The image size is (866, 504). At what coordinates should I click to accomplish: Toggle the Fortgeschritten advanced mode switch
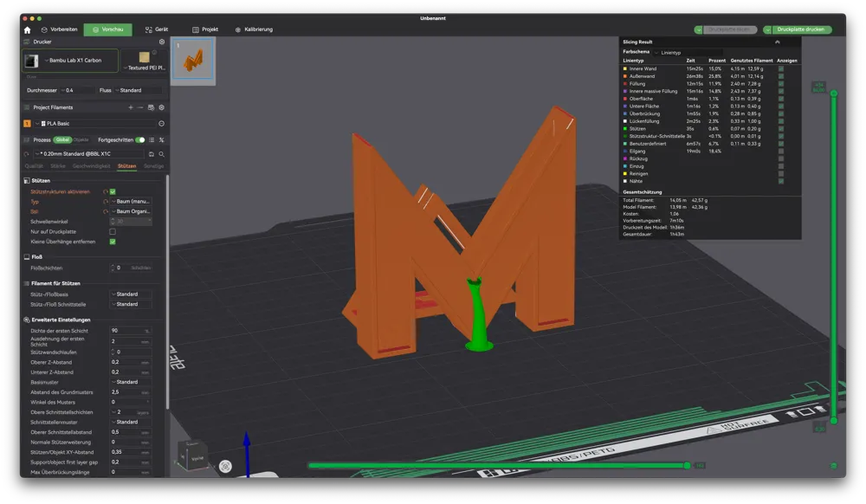click(x=140, y=140)
